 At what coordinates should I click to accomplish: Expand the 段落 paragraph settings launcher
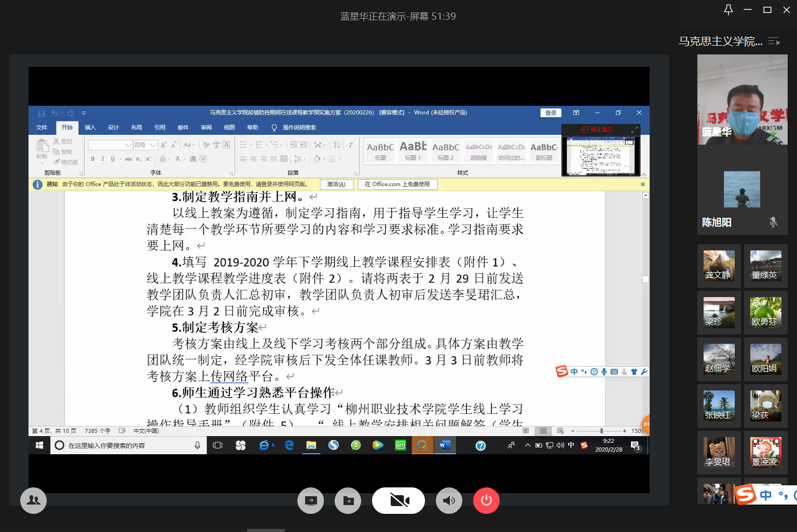point(355,174)
